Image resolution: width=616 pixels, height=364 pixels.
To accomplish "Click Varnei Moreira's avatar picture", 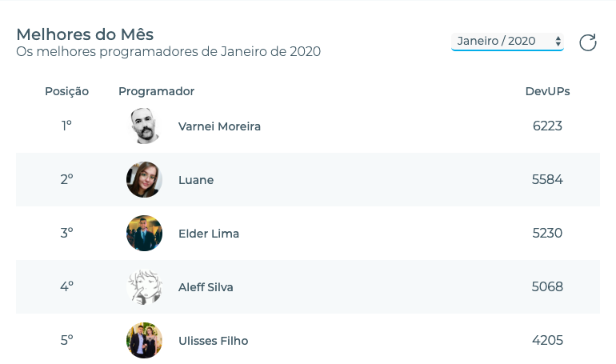I will point(145,126).
